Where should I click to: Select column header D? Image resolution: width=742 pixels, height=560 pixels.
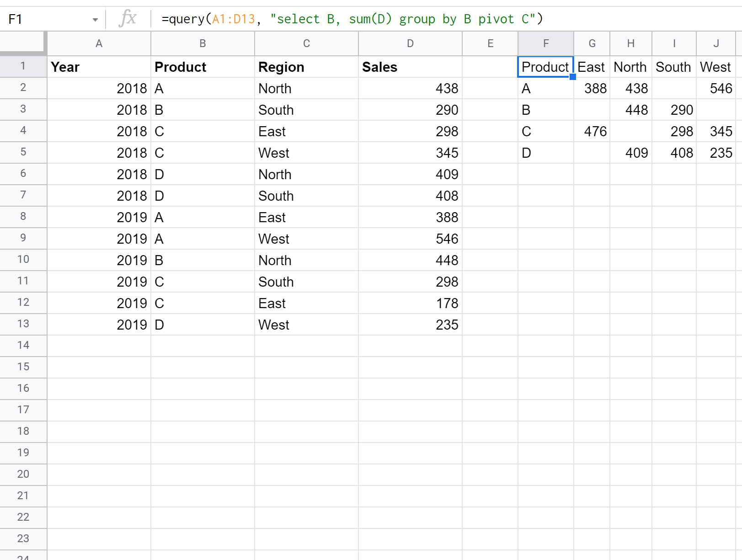coord(410,43)
